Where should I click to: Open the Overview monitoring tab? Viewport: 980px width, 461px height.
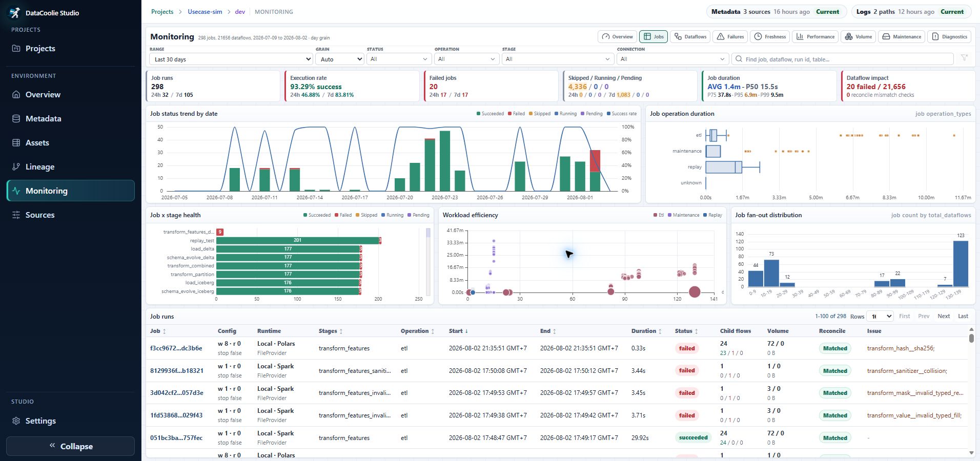point(617,37)
